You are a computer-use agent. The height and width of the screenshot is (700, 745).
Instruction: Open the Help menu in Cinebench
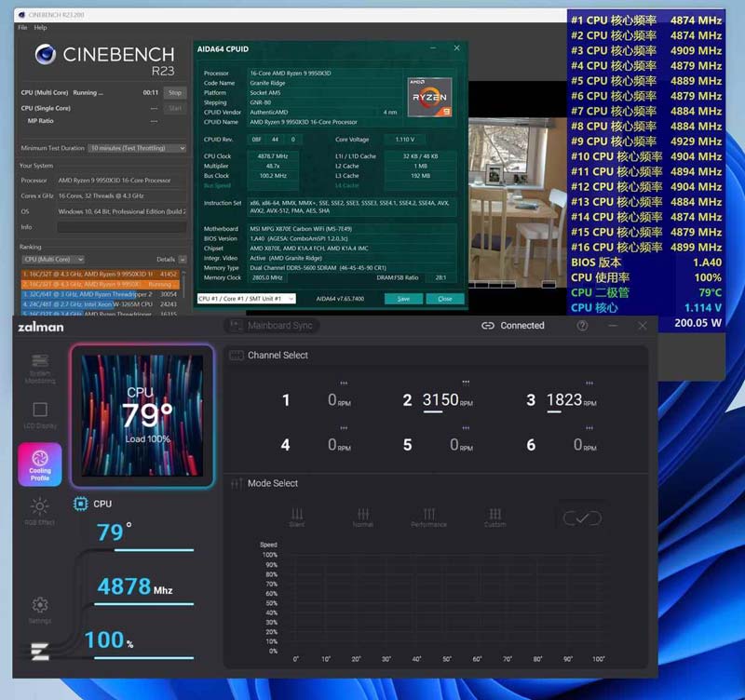coord(40,28)
